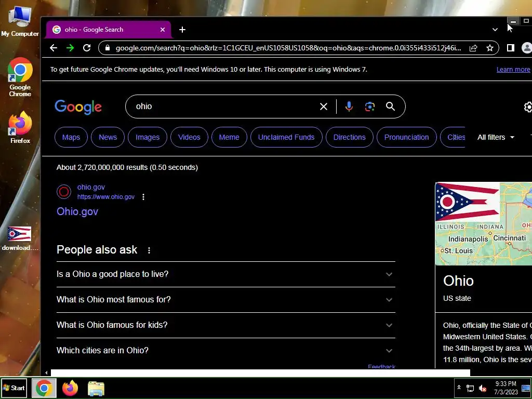Screen dimensions: 532x399
Task: Open tab search chevron in title bar
Action: coord(495,30)
